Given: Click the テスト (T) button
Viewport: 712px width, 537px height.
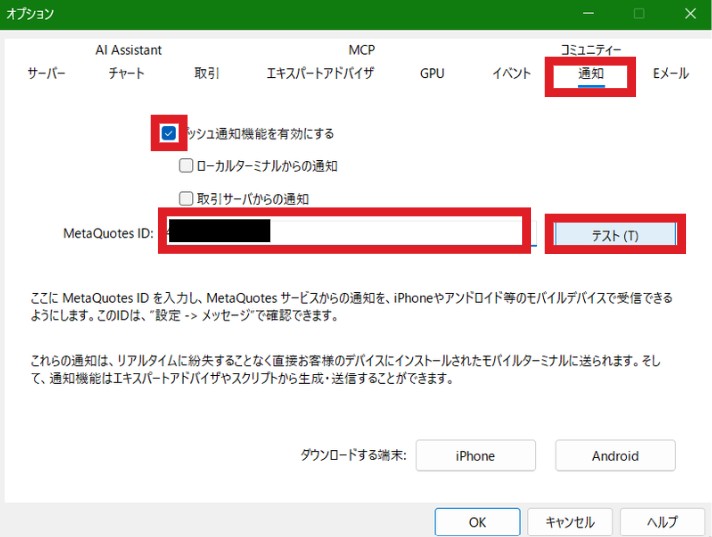Looking at the screenshot, I should [x=615, y=235].
